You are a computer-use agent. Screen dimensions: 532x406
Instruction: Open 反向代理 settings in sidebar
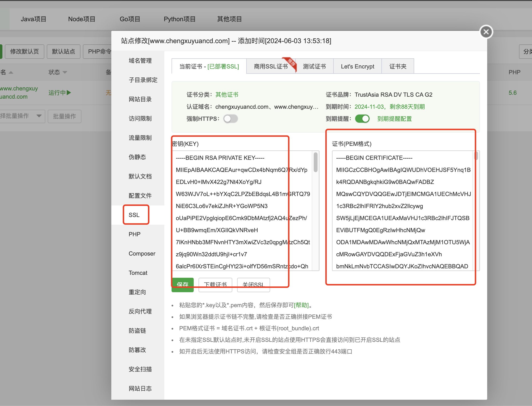pyautogui.click(x=140, y=311)
